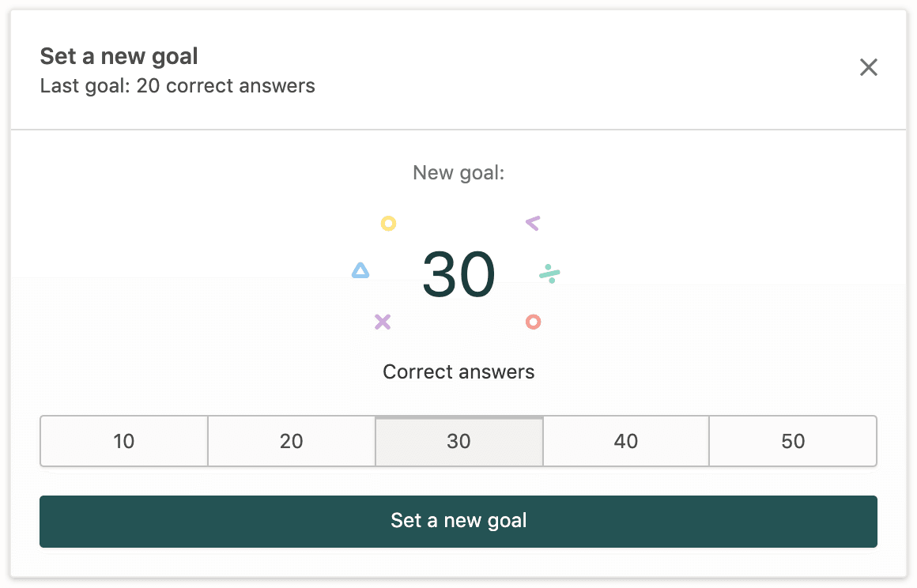
Task: Click the purple multiplication sign icon
Action: pos(383,322)
